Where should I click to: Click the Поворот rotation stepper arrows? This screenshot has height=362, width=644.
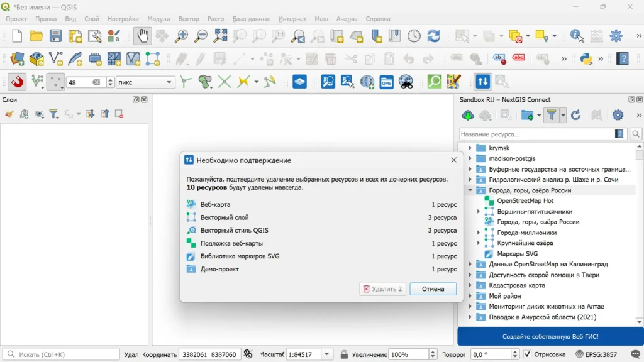(515, 354)
